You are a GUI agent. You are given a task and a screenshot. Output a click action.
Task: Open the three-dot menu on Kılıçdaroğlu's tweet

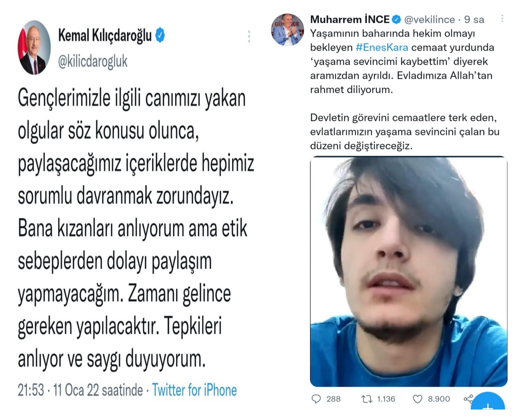click(x=249, y=36)
